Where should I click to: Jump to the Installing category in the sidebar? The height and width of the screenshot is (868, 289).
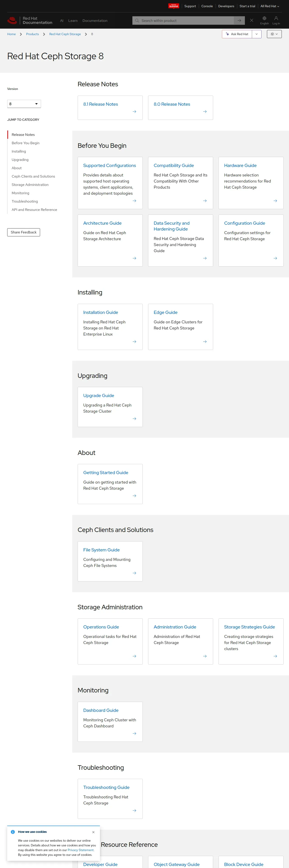pos(19,151)
